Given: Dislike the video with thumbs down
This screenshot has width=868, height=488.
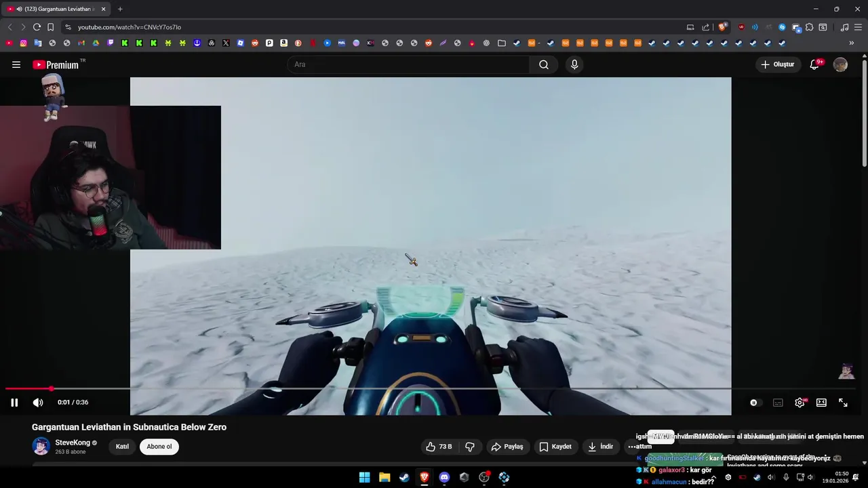Looking at the screenshot, I should point(470,447).
